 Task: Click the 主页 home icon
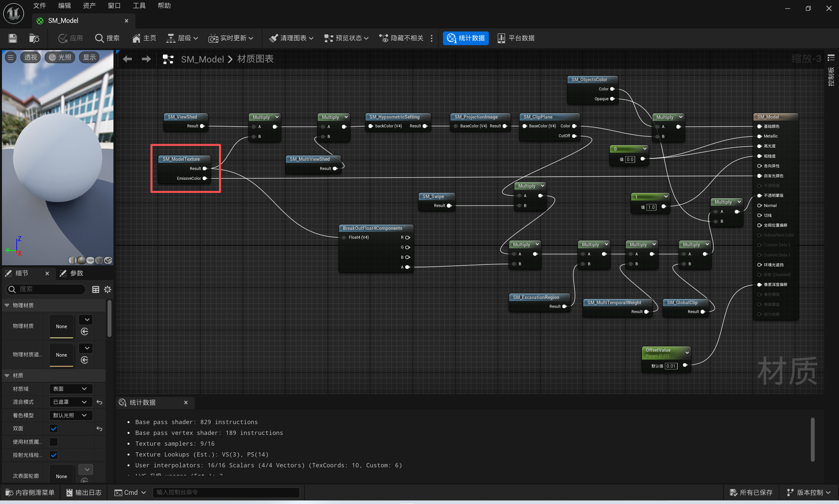[x=136, y=38]
